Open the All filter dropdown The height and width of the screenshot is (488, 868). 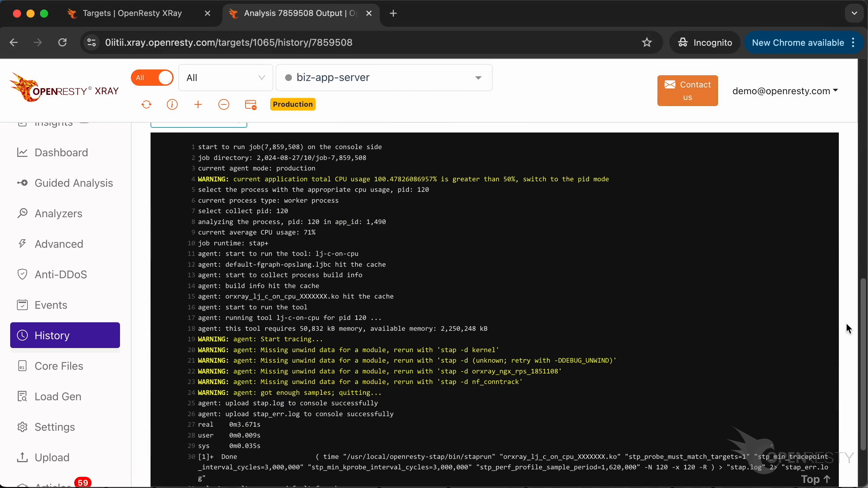[x=225, y=78]
